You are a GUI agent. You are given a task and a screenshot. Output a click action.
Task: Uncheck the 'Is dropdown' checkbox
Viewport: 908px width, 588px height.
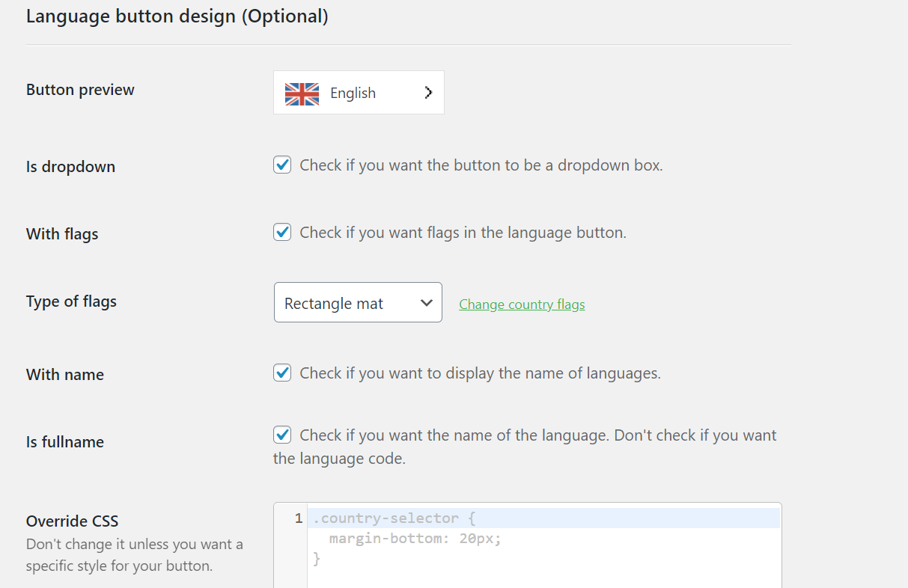click(x=282, y=165)
